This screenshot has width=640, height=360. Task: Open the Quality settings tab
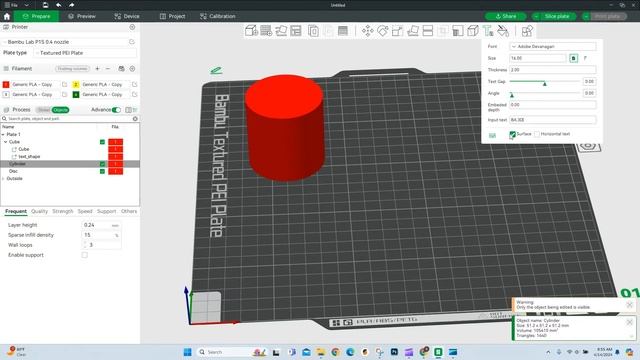pos(40,211)
